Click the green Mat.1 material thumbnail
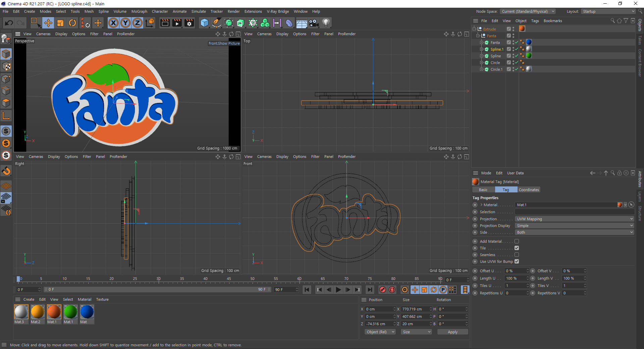Viewport: 644px width, 349px height. click(x=70, y=312)
